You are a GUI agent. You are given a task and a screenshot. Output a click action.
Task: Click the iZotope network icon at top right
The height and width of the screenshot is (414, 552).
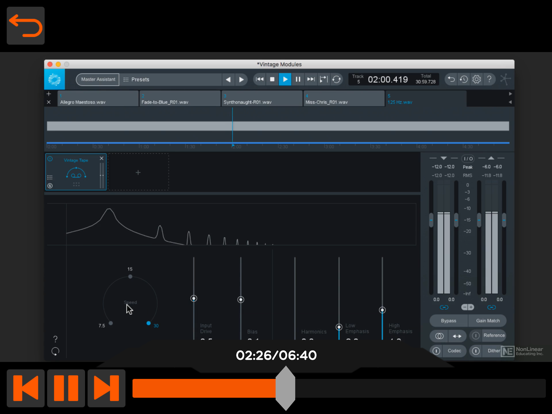click(505, 79)
